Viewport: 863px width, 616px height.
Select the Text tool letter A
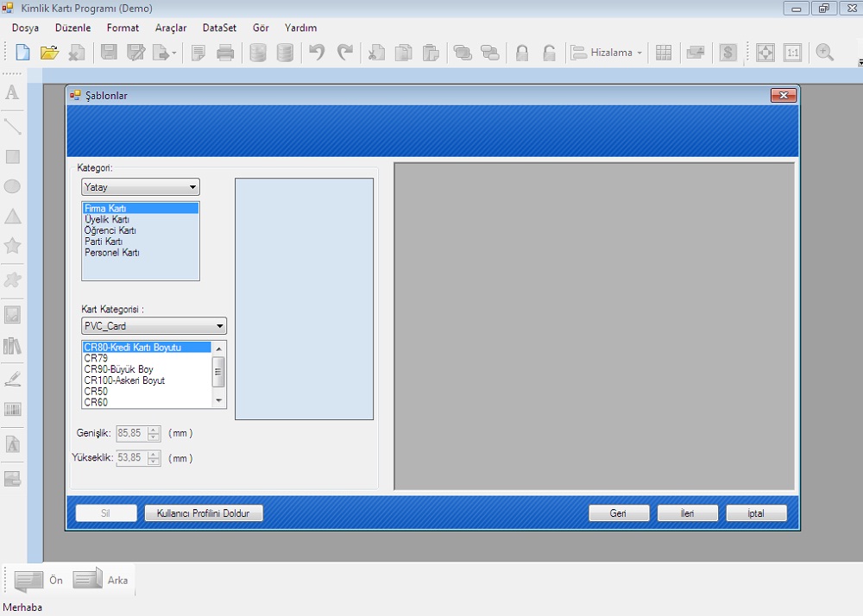[12, 92]
